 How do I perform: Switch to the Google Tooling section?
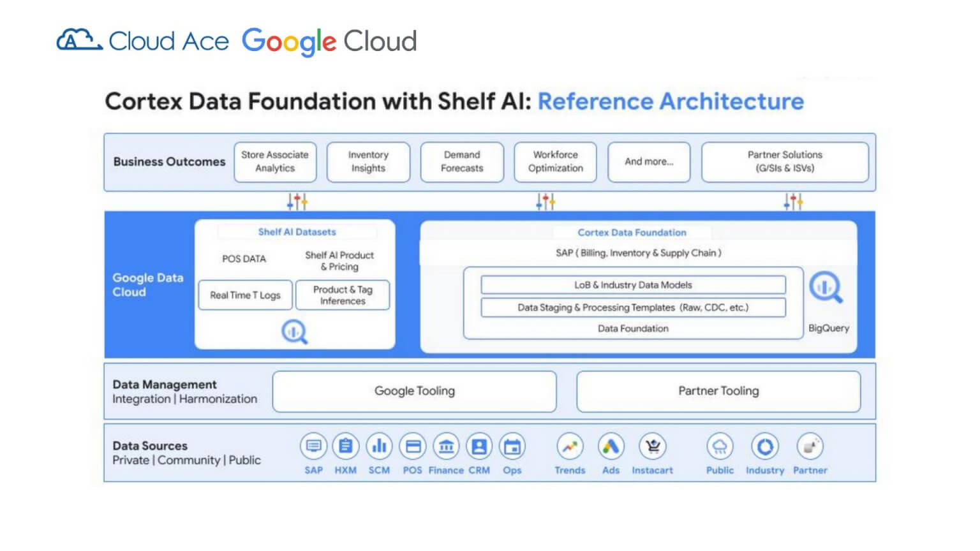(415, 391)
